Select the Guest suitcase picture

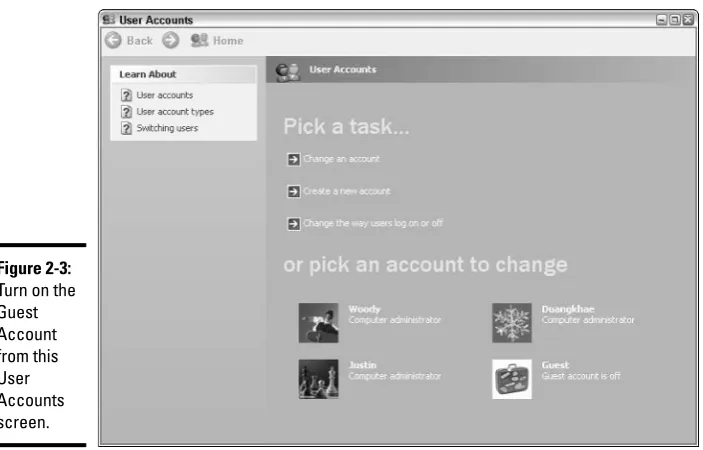pyautogui.click(x=512, y=379)
